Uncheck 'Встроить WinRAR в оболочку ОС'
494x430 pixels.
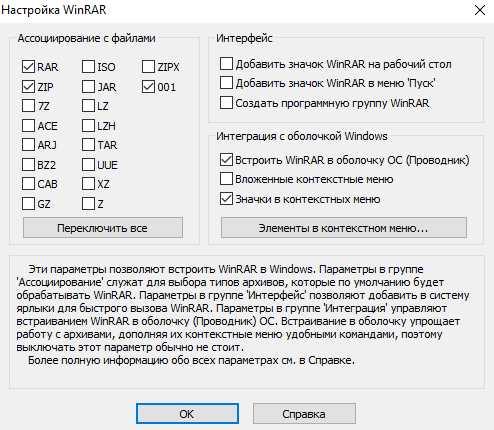coord(226,160)
